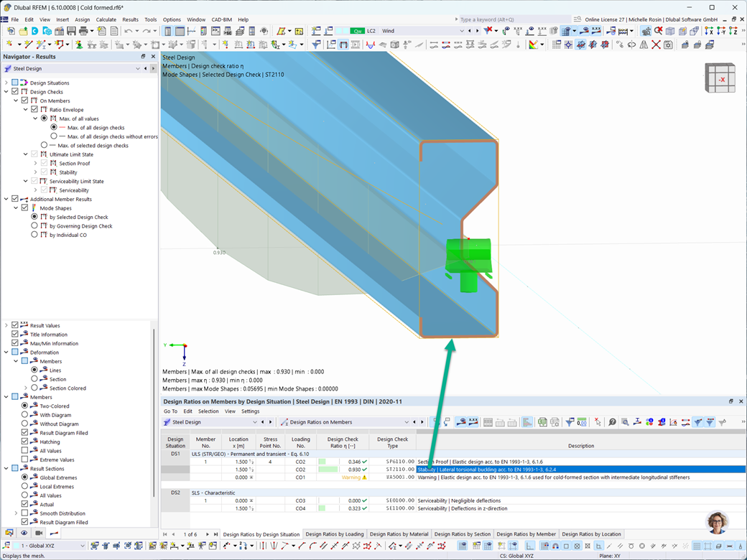Open the Wind load case dropdown
The height and width of the screenshot is (560, 747).
pyautogui.click(x=462, y=31)
